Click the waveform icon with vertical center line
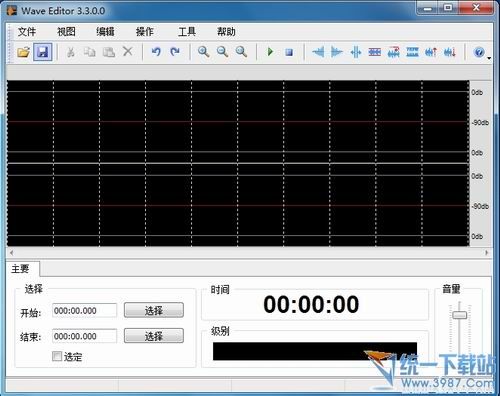 pos(356,52)
